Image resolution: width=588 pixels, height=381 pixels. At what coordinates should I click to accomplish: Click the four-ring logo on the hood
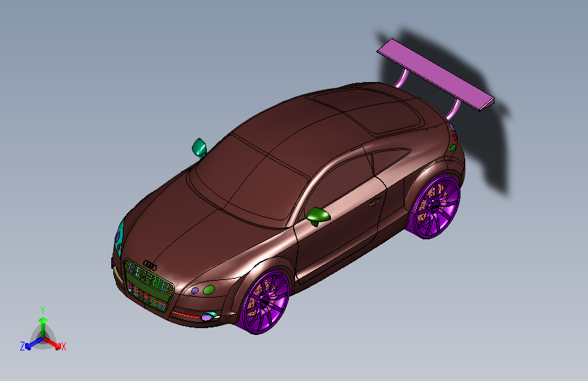pyautogui.click(x=150, y=266)
